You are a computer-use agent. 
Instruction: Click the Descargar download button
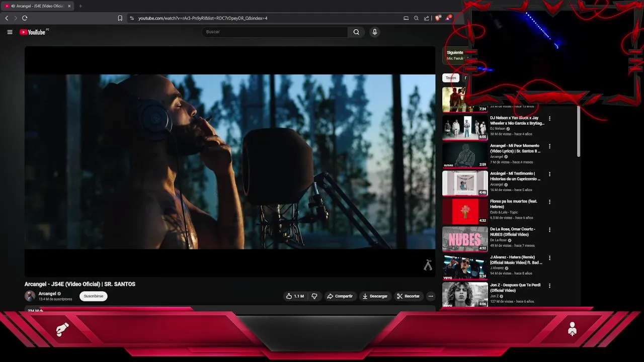[x=375, y=296]
